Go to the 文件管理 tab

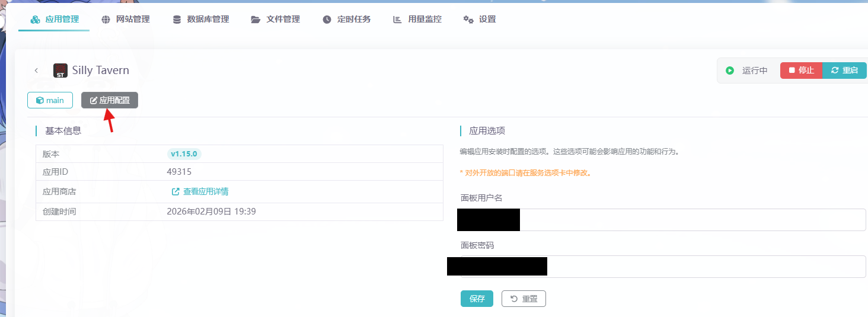pyautogui.click(x=276, y=20)
